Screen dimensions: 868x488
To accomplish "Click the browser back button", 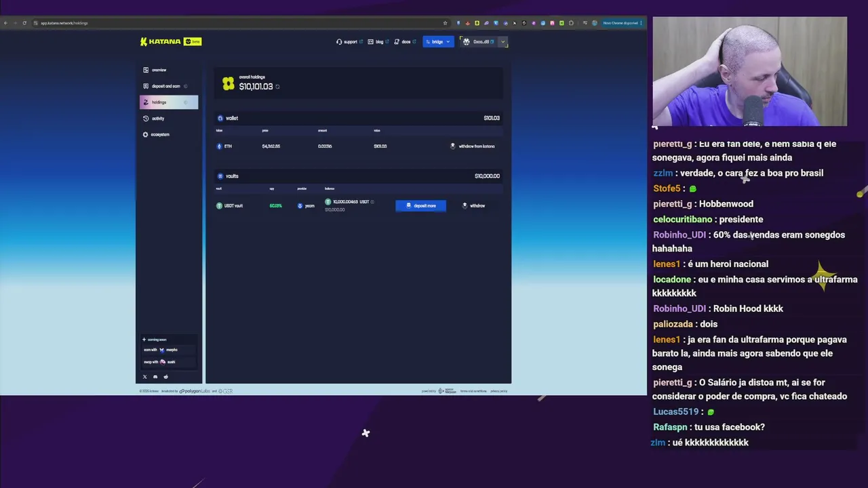I will tap(5, 23).
